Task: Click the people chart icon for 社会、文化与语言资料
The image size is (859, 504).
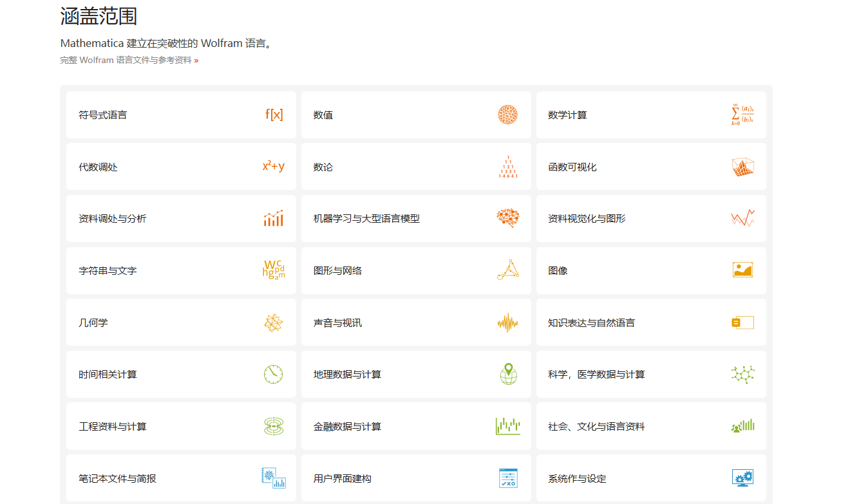Action: (x=743, y=425)
